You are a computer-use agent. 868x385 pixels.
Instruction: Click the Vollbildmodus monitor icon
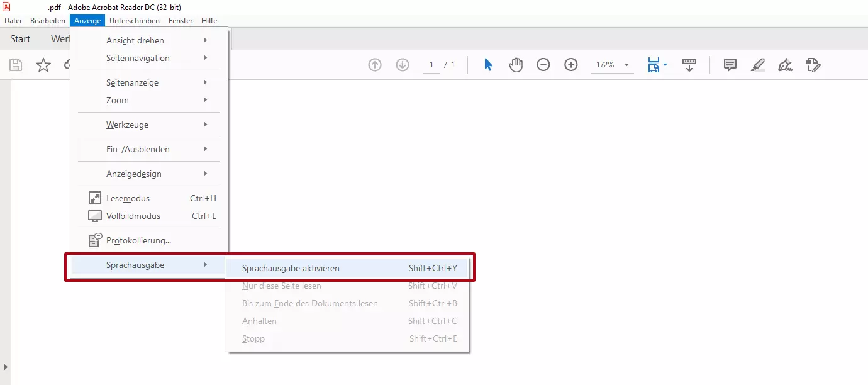coord(94,216)
